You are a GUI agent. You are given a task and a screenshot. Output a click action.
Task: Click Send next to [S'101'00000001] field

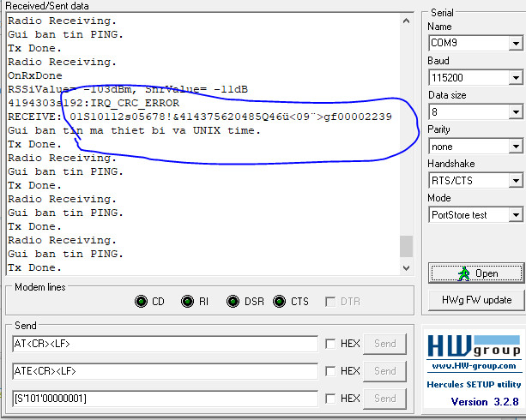[384, 399]
